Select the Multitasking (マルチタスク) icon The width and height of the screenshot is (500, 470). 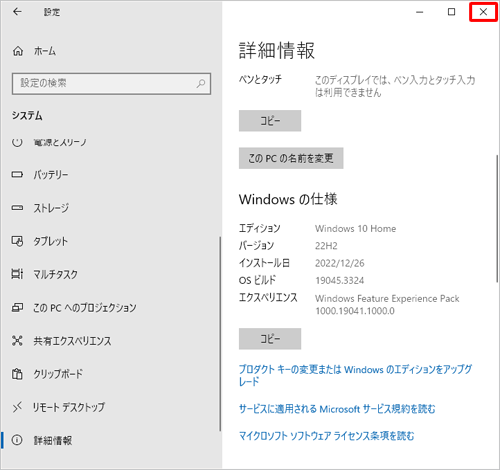click(17, 274)
